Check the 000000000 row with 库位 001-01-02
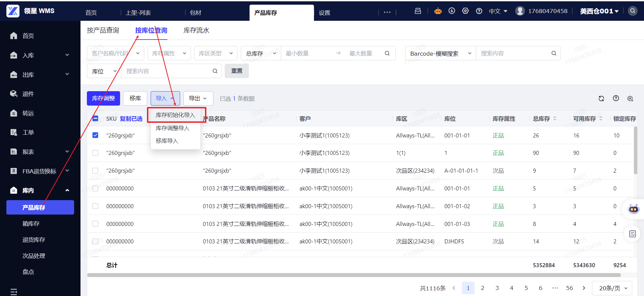The image size is (644, 296). pyautogui.click(x=95, y=206)
